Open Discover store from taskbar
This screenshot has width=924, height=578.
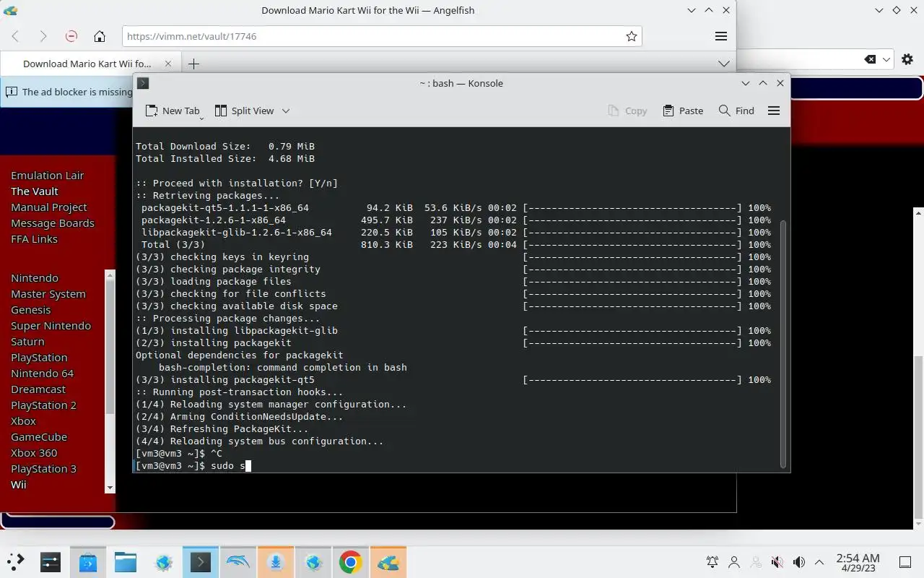click(x=88, y=561)
